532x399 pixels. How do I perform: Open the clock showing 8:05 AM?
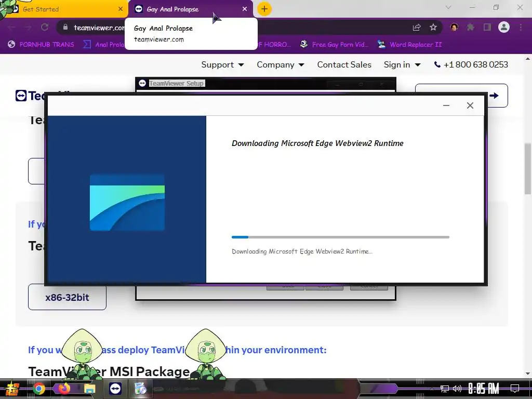click(484, 389)
